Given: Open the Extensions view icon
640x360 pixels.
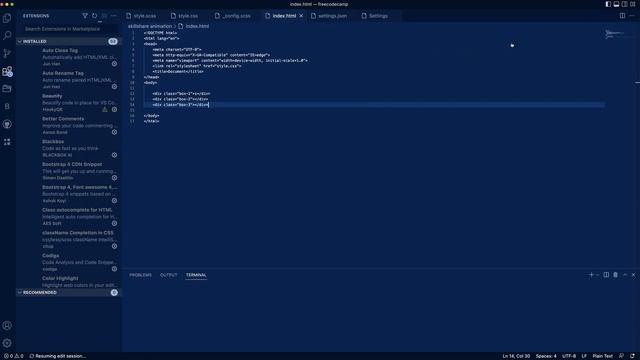Looking at the screenshot, I should 7,71.
